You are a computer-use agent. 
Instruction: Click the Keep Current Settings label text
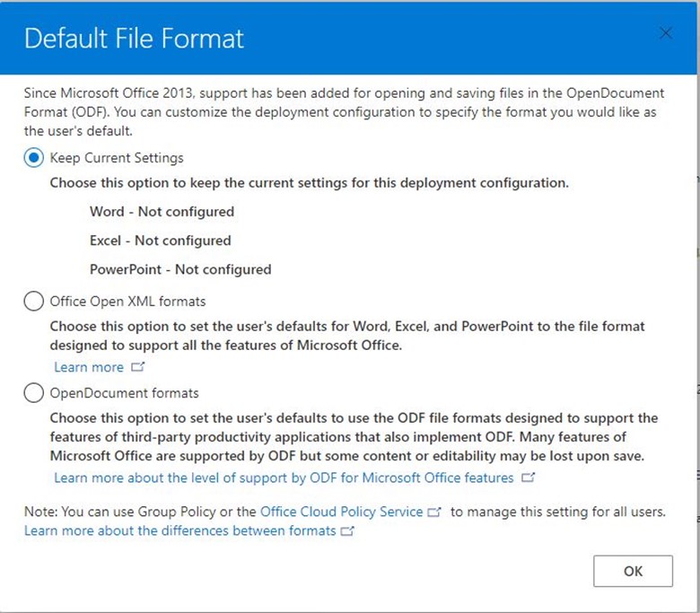117,158
